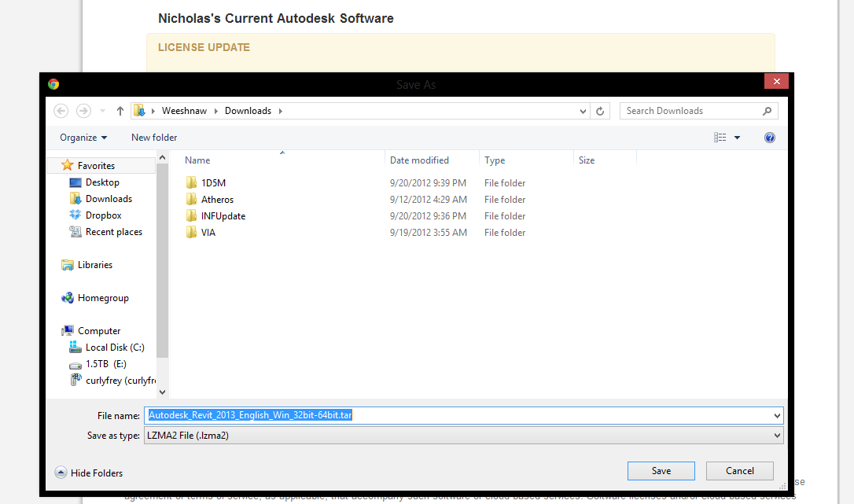854x504 pixels.
Task: Click the sidebar scrollbar up arrow
Action: coord(162,157)
